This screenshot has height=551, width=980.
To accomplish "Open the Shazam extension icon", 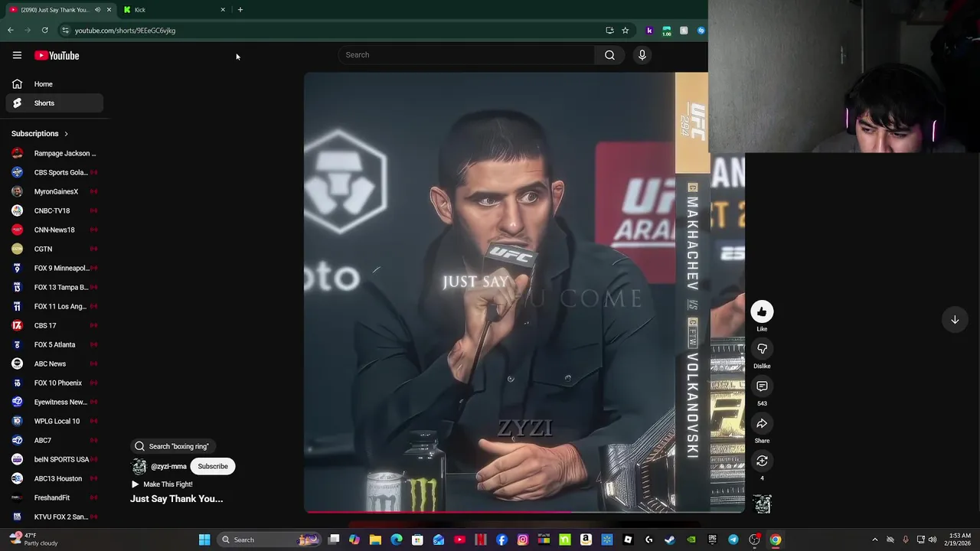I will pyautogui.click(x=701, y=31).
